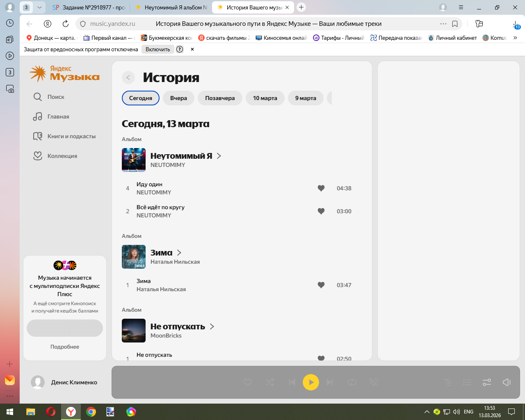
Task: Open File Explorer from taskbar
Action: point(31,412)
